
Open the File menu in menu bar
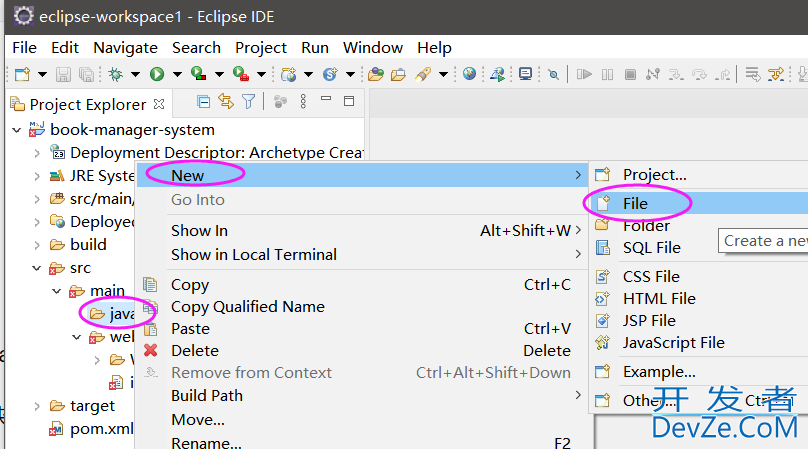point(24,47)
